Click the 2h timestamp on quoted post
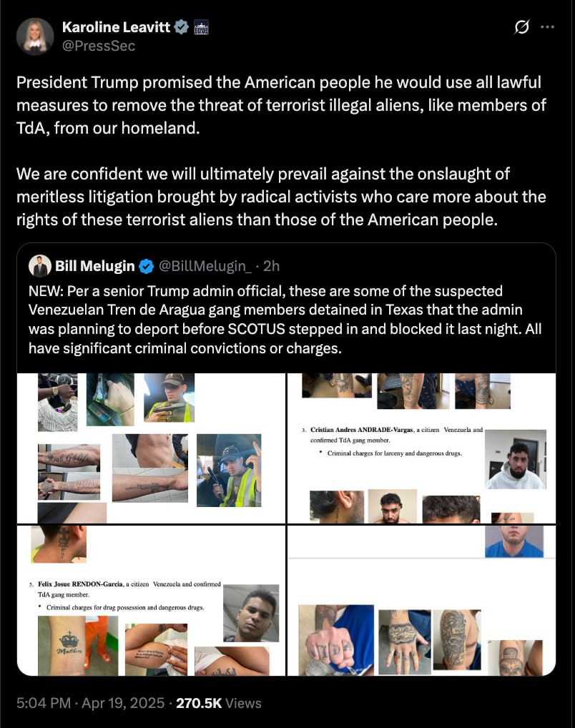This screenshot has height=728, width=575. point(271,266)
